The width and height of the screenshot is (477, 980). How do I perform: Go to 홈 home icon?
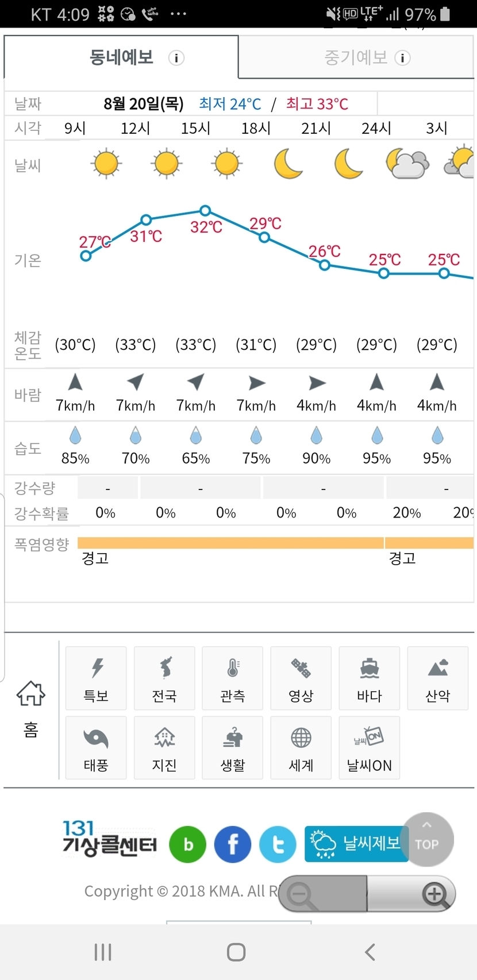pyautogui.click(x=31, y=708)
